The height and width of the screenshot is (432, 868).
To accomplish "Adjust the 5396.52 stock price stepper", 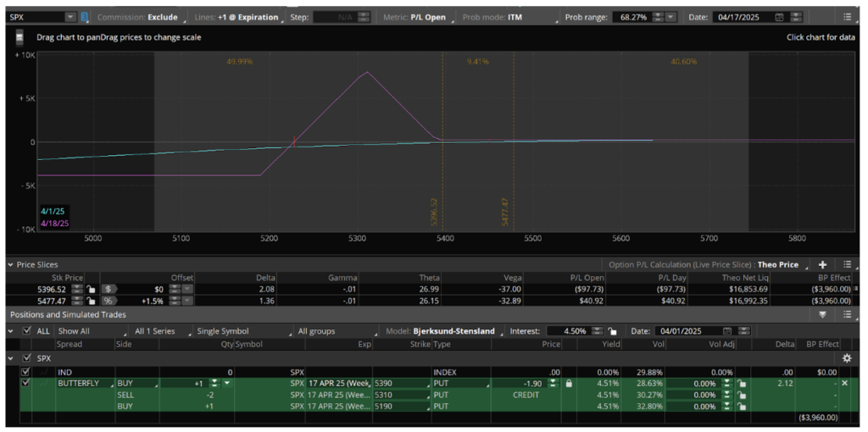I will tap(75, 289).
